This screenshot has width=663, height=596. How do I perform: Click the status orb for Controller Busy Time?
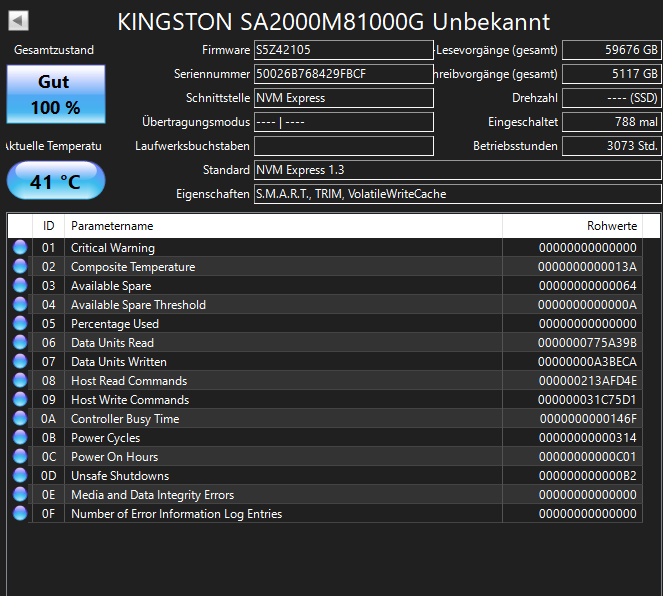(x=20, y=418)
